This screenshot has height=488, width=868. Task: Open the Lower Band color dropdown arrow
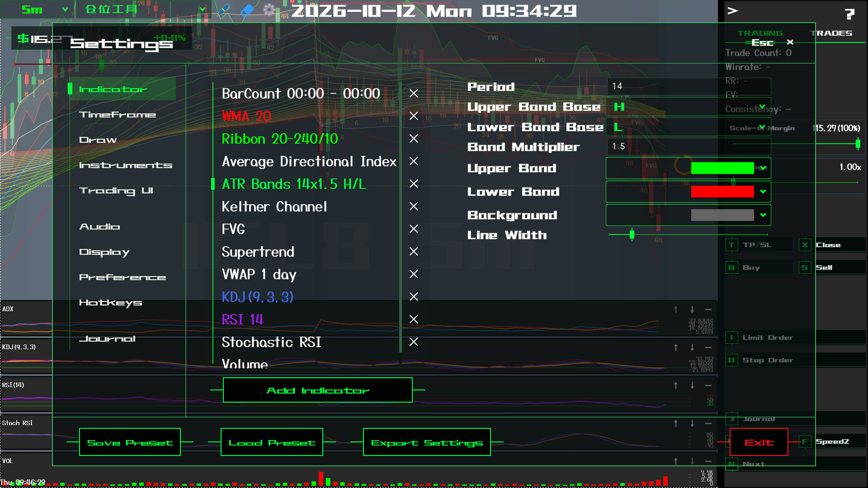pos(763,192)
